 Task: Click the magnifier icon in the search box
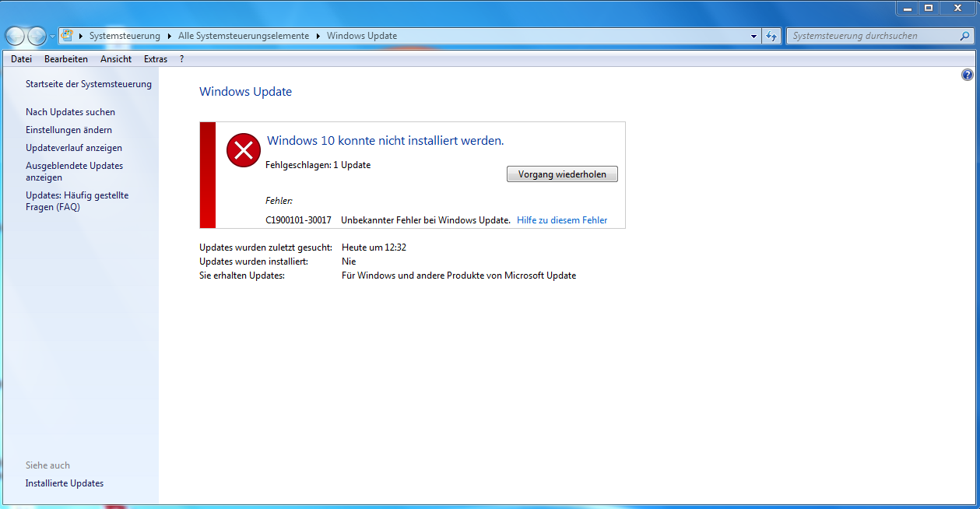click(x=965, y=36)
